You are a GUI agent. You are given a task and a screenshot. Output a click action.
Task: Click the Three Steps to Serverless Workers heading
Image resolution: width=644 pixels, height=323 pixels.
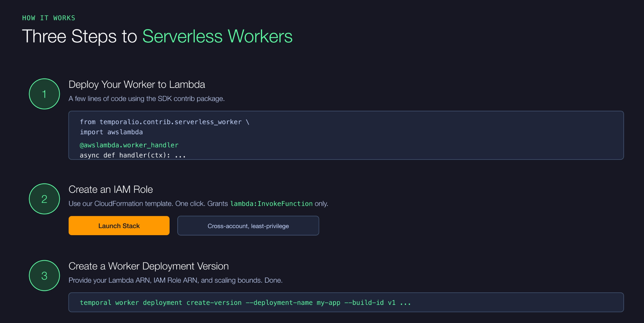coord(157,36)
